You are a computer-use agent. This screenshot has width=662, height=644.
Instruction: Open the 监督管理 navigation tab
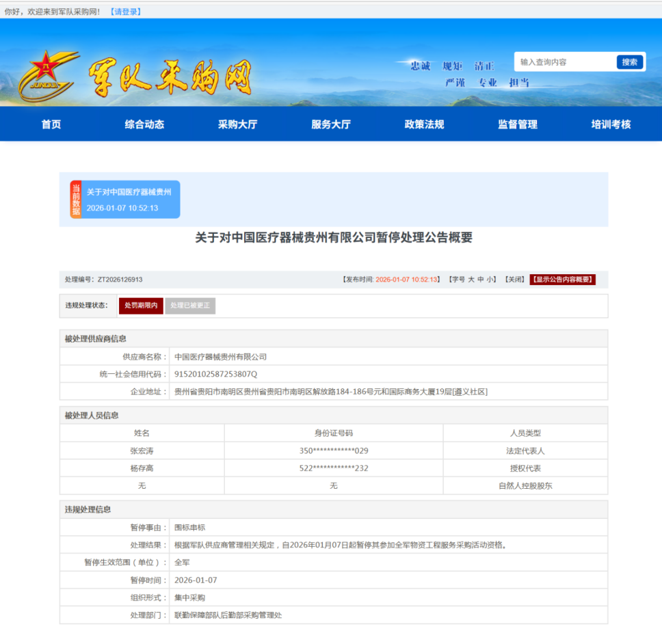point(518,124)
